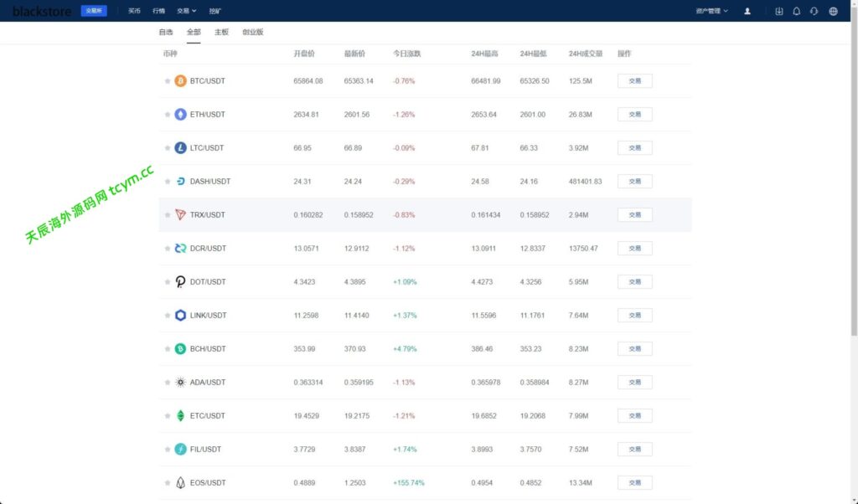Image resolution: width=858 pixels, height=504 pixels.
Task: Click the Bitcoin icon in the BTC/USDT row
Action: click(180, 81)
